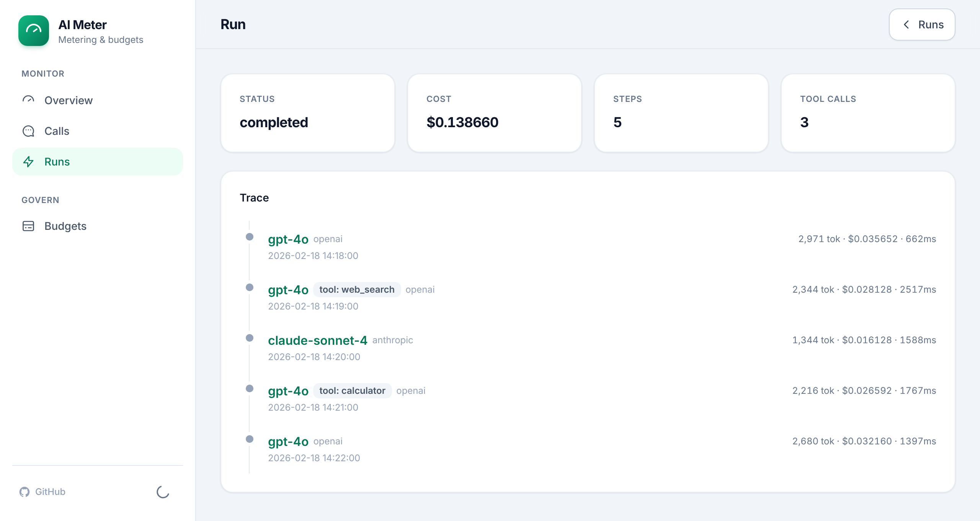The height and width of the screenshot is (521, 980).
Task: Open the GitHub link in the sidebar footer
Action: (42, 492)
